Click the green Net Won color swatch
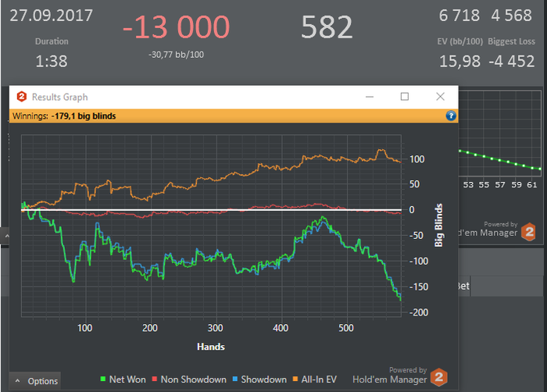Image resolution: width=547 pixels, height=392 pixels. [103, 379]
